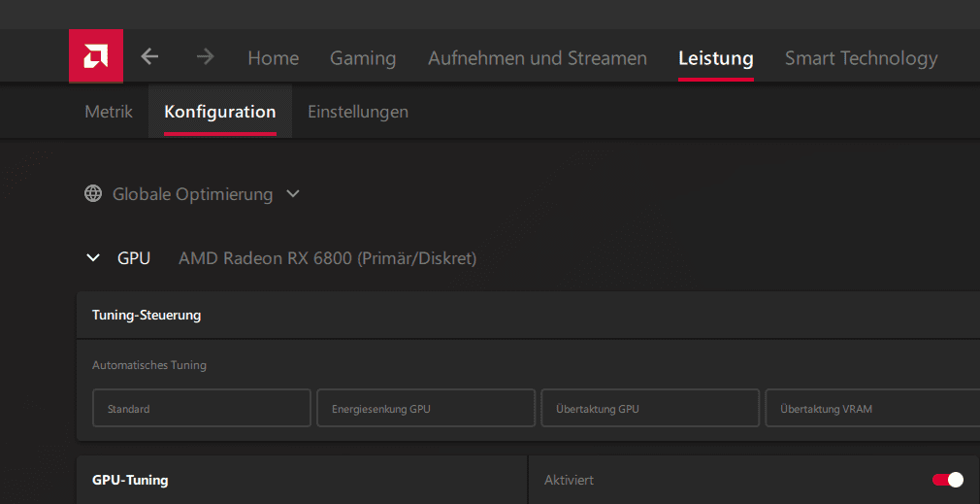The width and height of the screenshot is (980, 504).
Task: Select the Konfiguration sub-tab
Action: tap(220, 112)
